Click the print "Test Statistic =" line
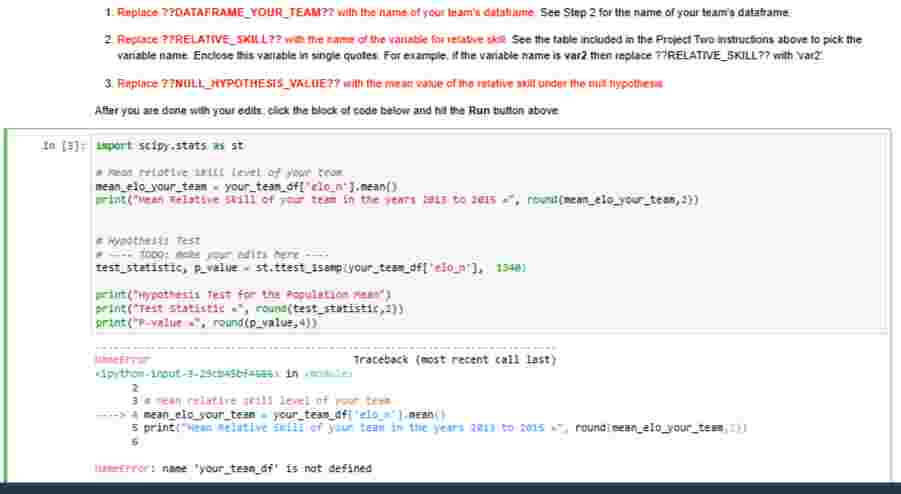 tap(249, 309)
